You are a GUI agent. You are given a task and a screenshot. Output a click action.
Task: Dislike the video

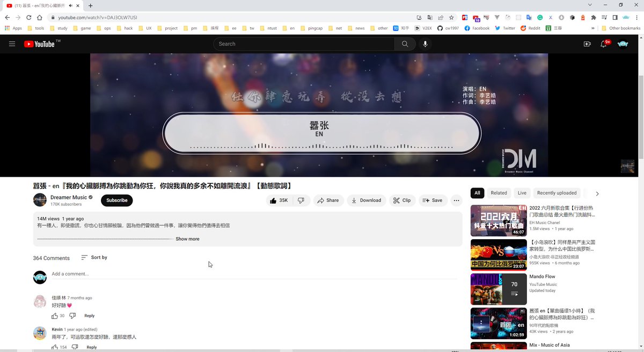[x=301, y=200]
